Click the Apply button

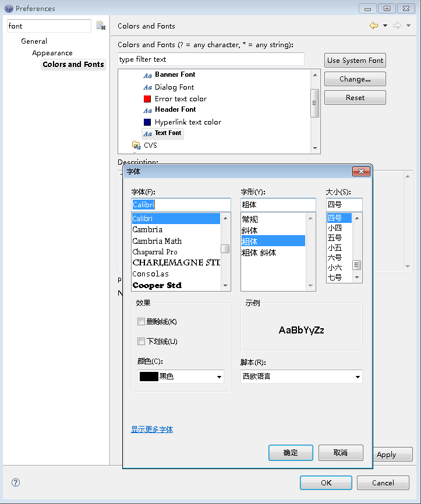point(392,454)
